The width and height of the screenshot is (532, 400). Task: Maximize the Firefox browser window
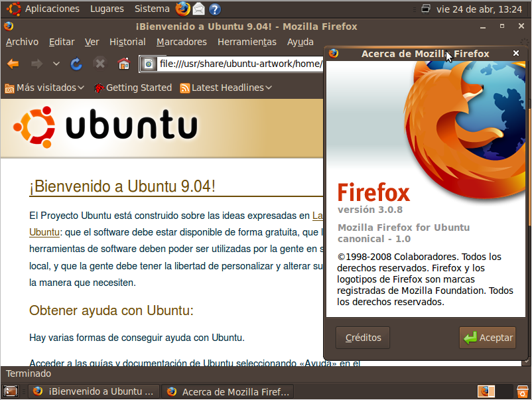[502, 26]
